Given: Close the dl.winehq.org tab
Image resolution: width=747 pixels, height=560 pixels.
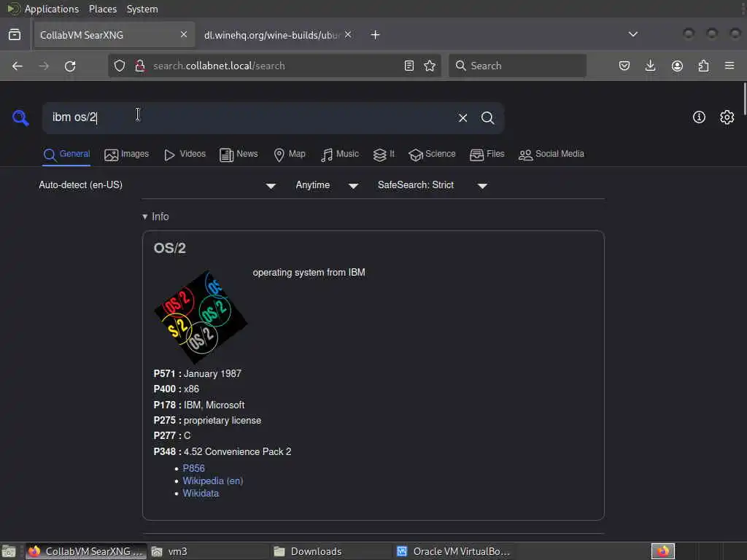Looking at the screenshot, I should 348,34.
